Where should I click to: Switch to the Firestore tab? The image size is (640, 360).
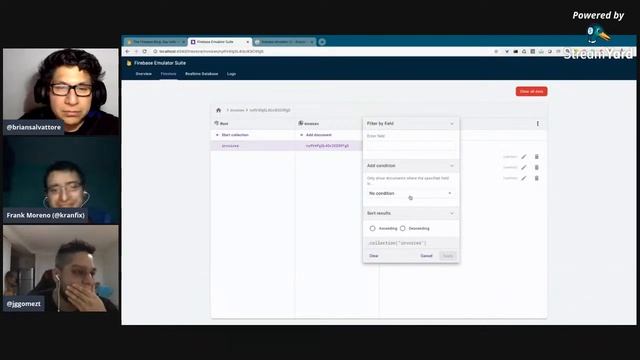[168, 74]
